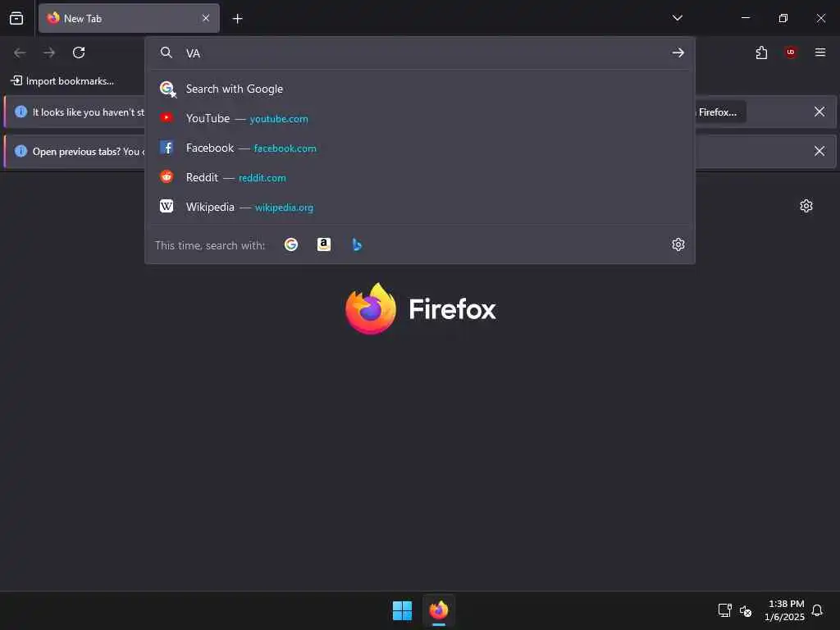Open search settings gear in dropdown
The height and width of the screenshot is (630, 840).
pos(678,244)
